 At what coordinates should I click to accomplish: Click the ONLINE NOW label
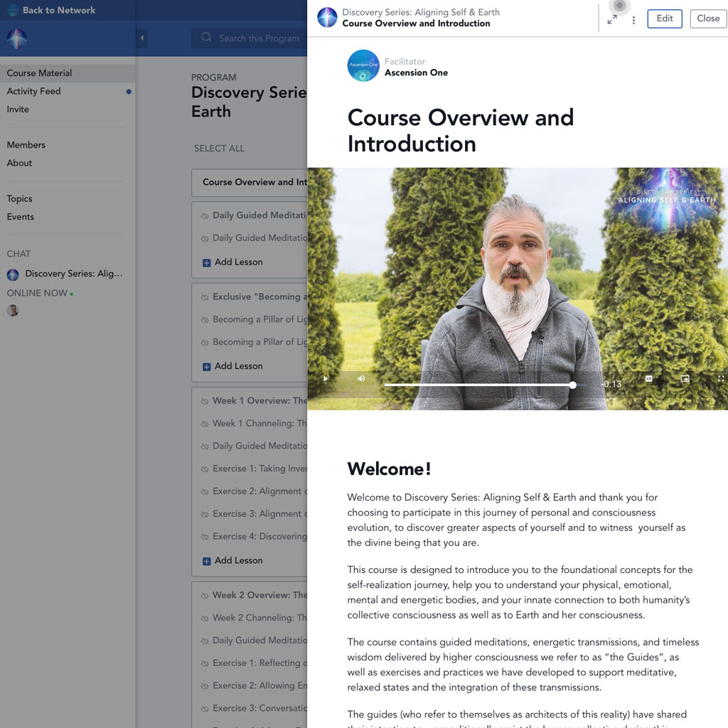click(x=37, y=294)
